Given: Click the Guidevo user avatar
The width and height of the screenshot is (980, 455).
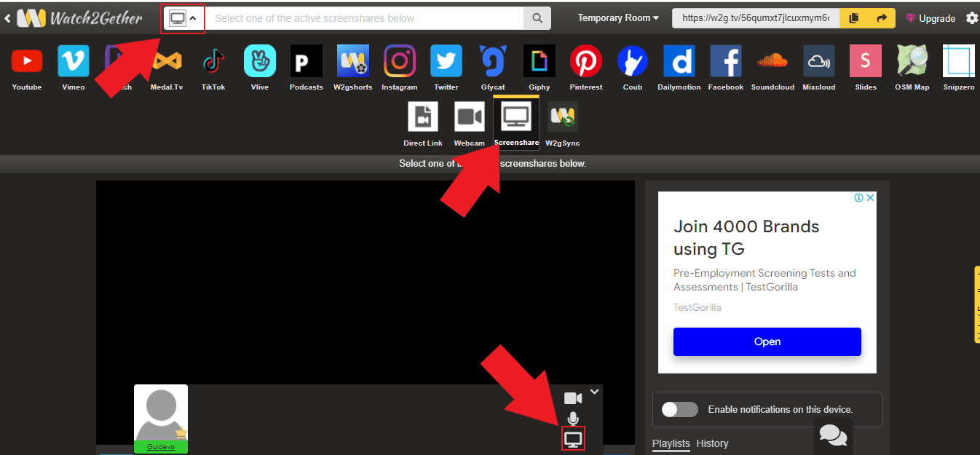Looking at the screenshot, I should click(161, 413).
